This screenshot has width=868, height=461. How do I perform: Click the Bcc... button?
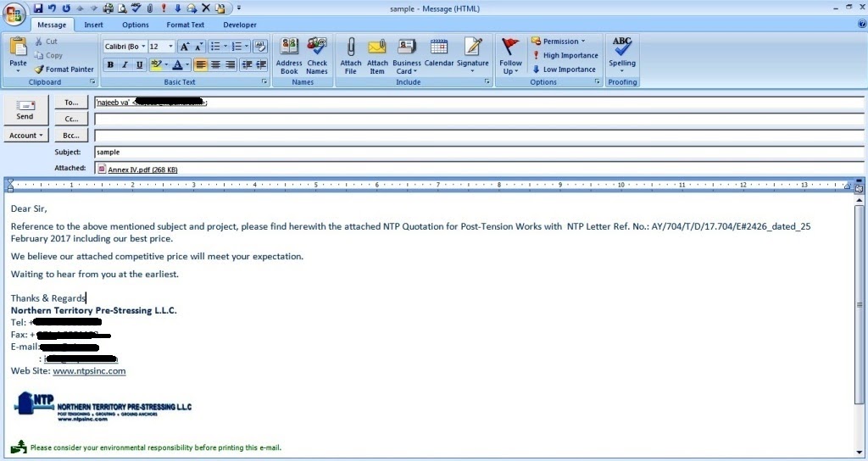71,135
